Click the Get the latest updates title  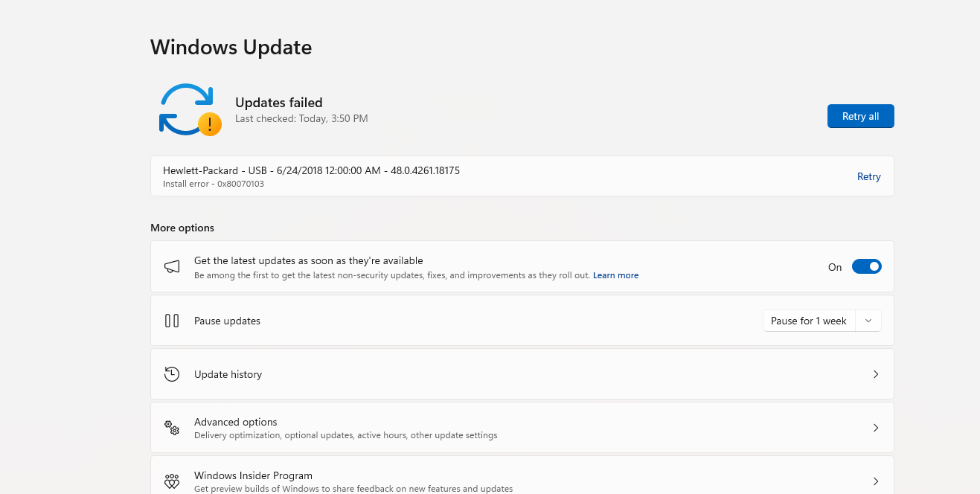308,260
